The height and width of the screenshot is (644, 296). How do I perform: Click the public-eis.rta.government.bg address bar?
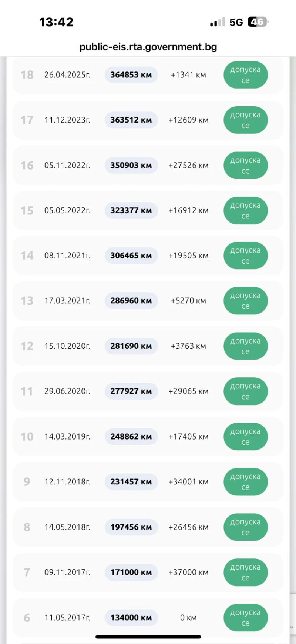click(148, 47)
